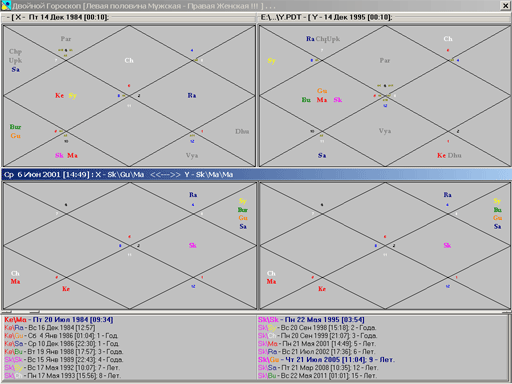512x384 pixels.
Task: Pick the Sk\Sk 15 Янв 1989 entry in X list
Action: coord(64,360)
